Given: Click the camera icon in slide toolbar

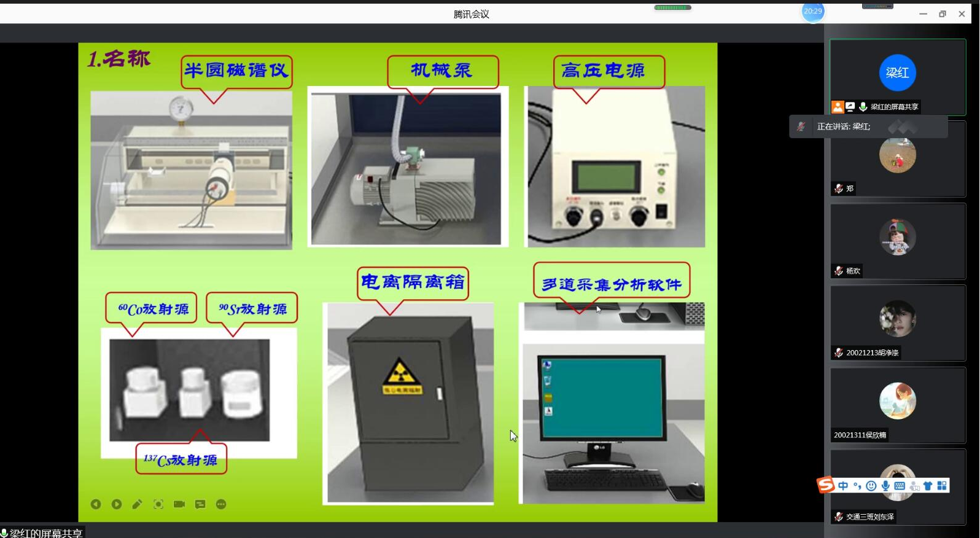Looking at the screenshot, I should tap(179, 504).
